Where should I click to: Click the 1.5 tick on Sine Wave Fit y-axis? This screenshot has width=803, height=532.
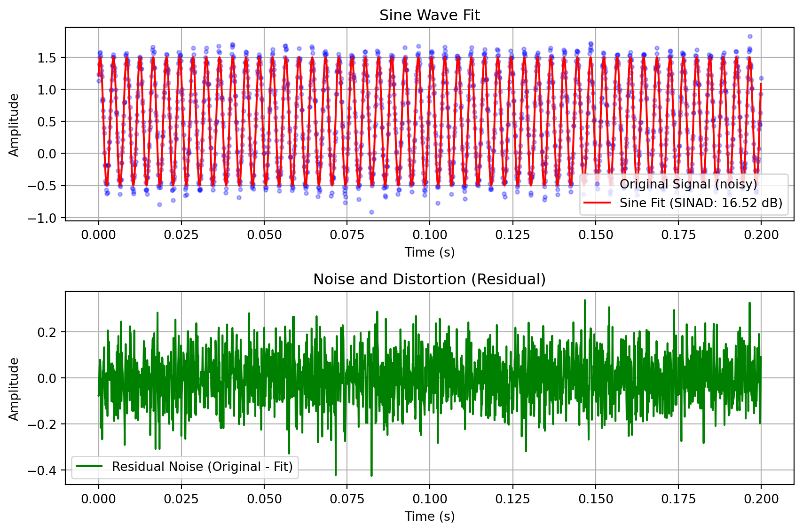pyautogui.click(x=47, y=58)
